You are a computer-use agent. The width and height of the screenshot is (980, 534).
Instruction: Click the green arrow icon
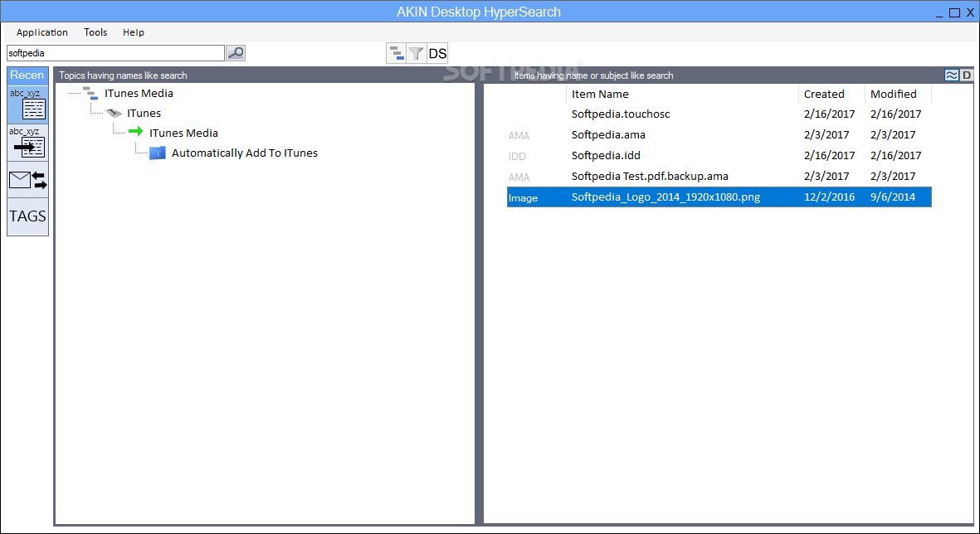[x=135, y=131]
